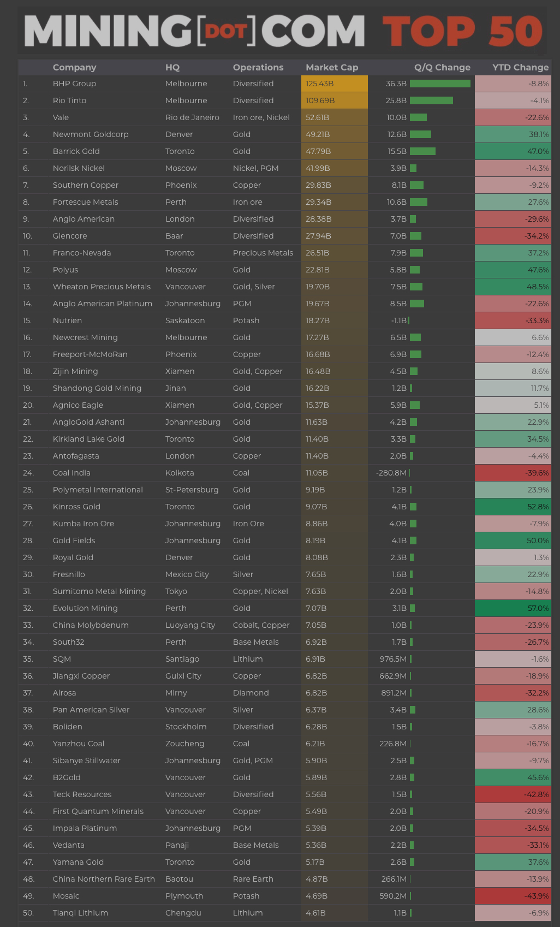
Task: Select the Company column header
Action: (x=74, y=67)
